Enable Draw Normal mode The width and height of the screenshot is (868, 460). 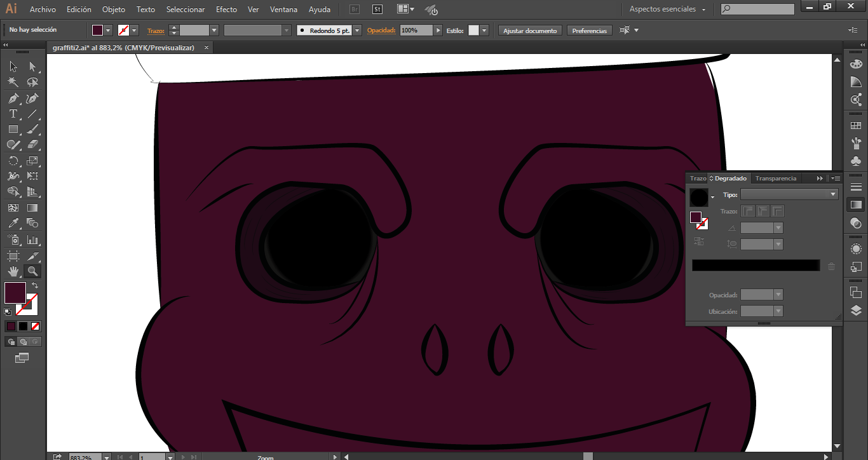tap(11, 342)
